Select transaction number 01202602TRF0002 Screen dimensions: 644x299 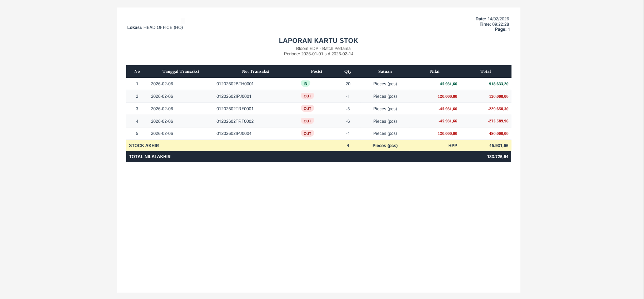point(235,121)
